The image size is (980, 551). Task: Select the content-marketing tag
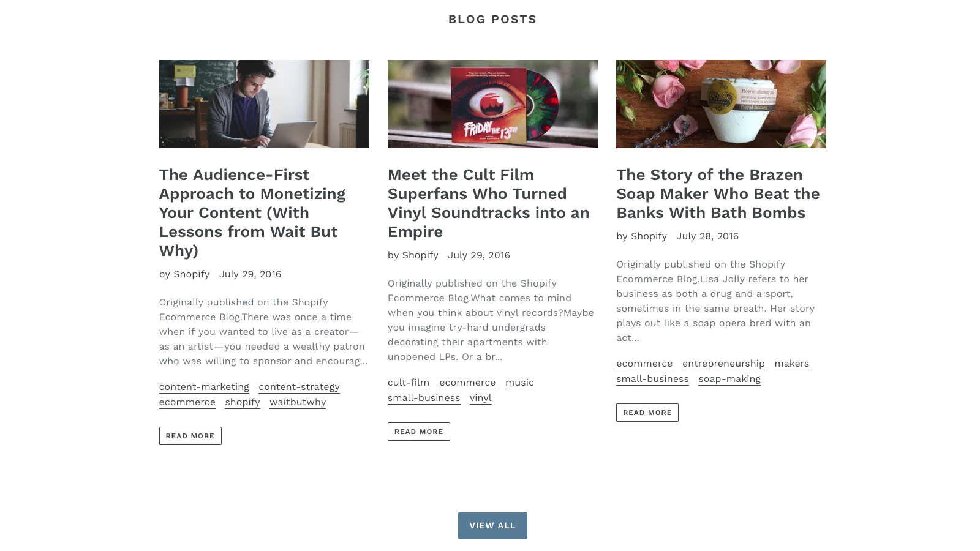click(204, 387)
